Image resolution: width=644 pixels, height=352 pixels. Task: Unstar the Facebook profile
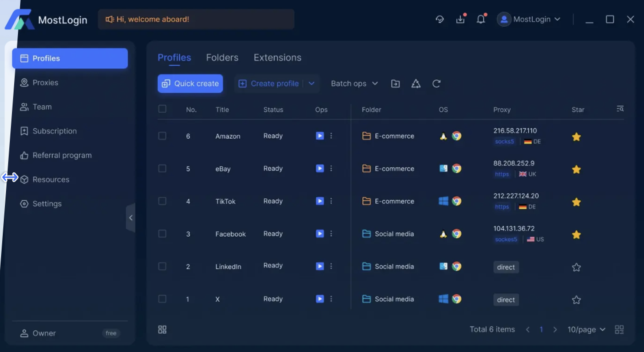tap(576, 234)
